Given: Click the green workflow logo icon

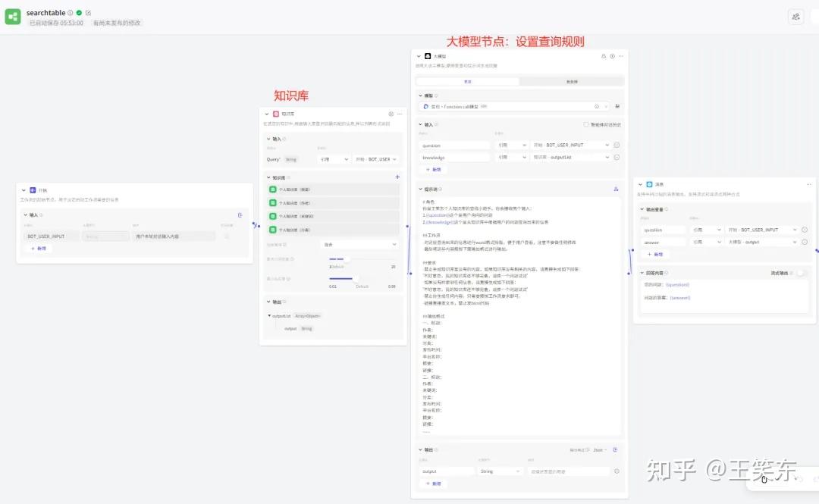Looking at the screenshot, I should coord(13,17).
